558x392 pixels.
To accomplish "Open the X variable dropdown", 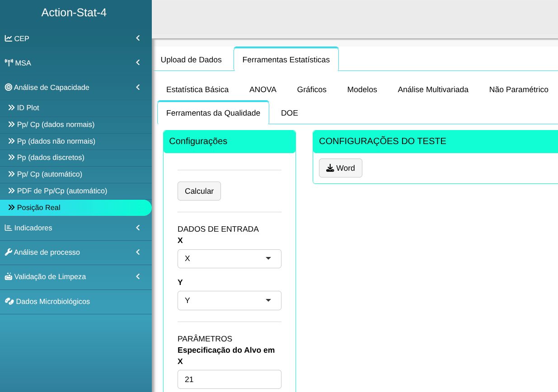I will 229,259.
